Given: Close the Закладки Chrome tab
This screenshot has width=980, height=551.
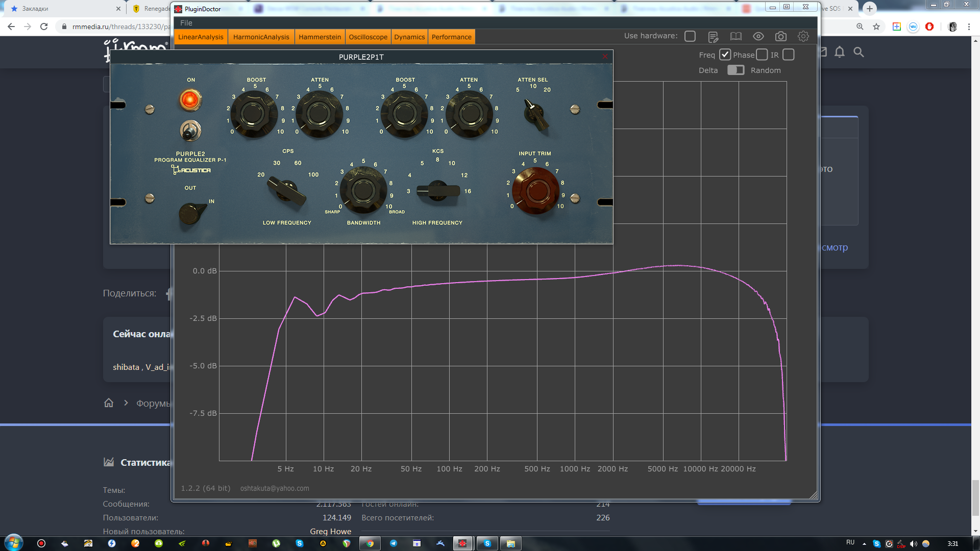Looking at the screenshot, I should (x=118, y=9).
